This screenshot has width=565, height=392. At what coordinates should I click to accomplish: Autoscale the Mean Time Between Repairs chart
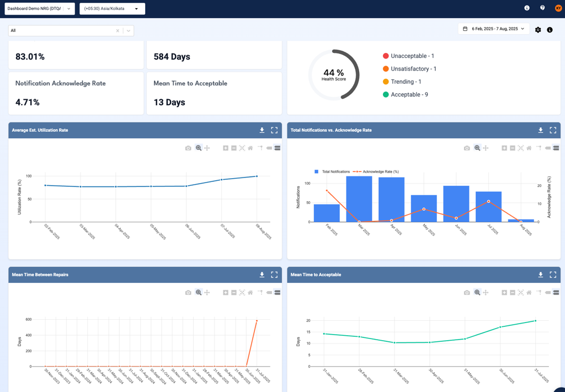pyautogui.click(x=242, y=293)
